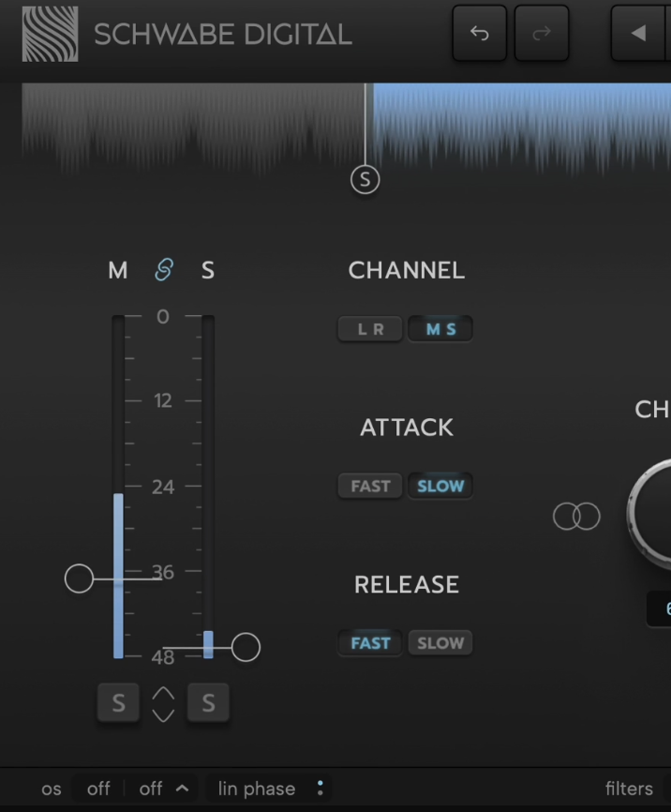Click the value box below the knob
The height and width of the screenshot is (812, 671).
click(x=659, y=609)
